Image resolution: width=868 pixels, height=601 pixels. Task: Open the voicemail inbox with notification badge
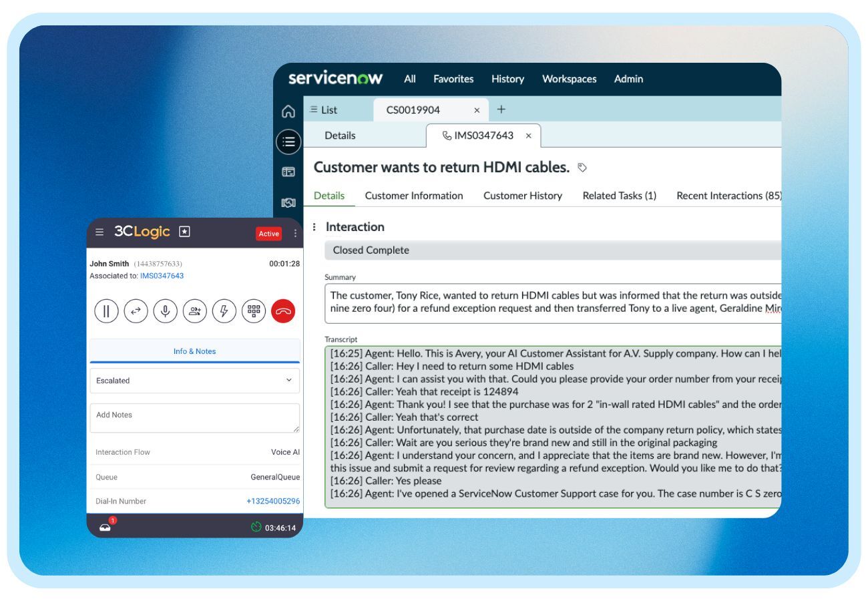[x=104, y=527]
